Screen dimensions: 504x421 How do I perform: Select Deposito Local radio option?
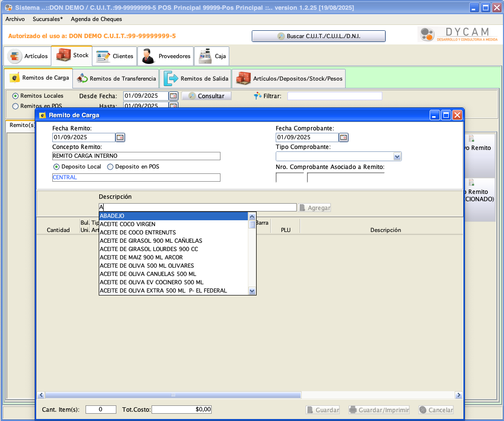[x=56, y=167]
